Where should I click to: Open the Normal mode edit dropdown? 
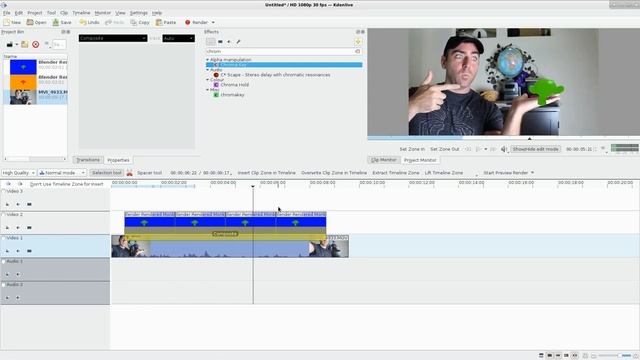point(62,173)
